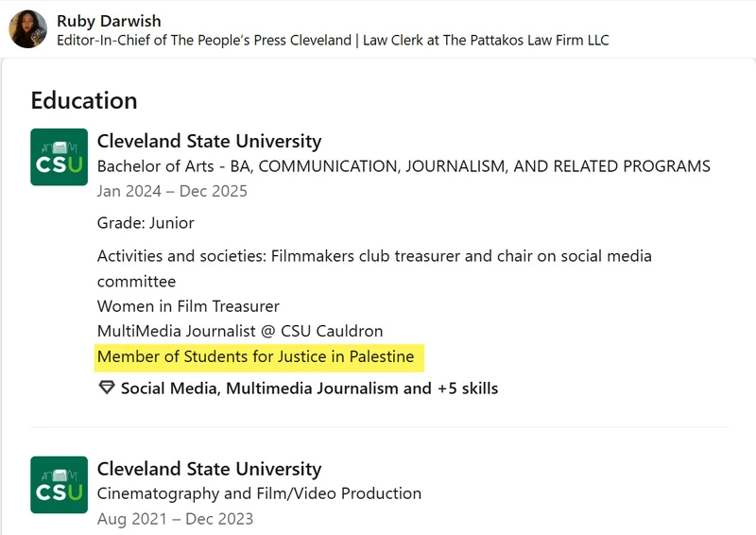Click the Aug 2021 – Dec 2023 dates
This screenshot has width=756, height=535.
click(175, 519)
